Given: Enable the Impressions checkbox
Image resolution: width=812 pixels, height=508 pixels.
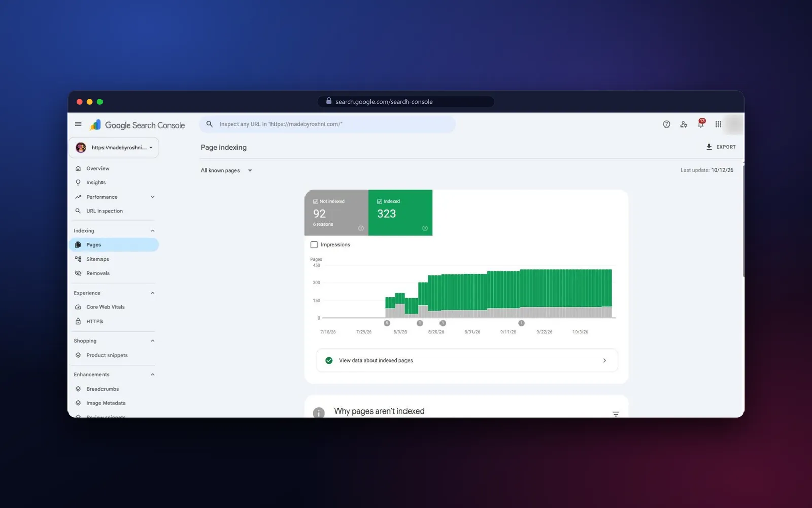Looking at the screenshot, I should (314, 245).
